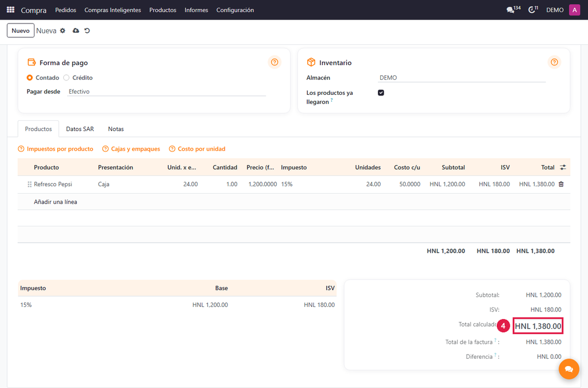Click the Base HNL 1,200.00 in tax table
This screenshot has height=388, width=588.
tap(210, 305)
